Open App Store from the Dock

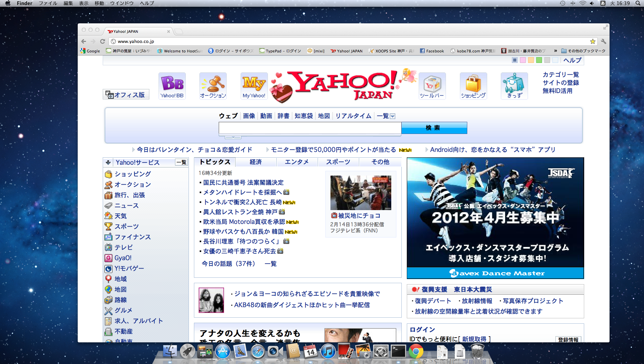(x=223, y=352)
